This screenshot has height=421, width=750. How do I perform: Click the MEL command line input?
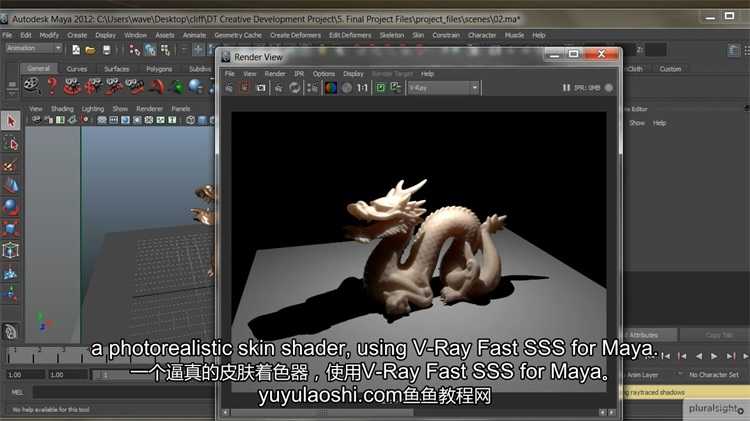click(x=123, y=392)
